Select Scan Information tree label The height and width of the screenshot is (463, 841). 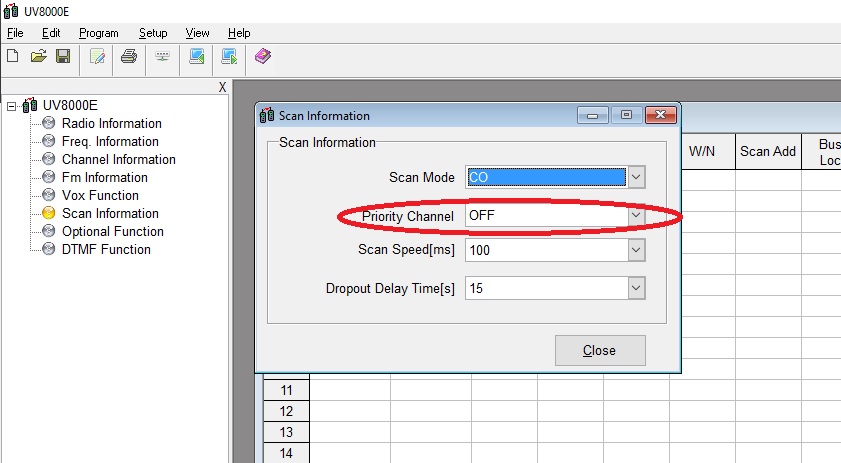tap(110, 214)
